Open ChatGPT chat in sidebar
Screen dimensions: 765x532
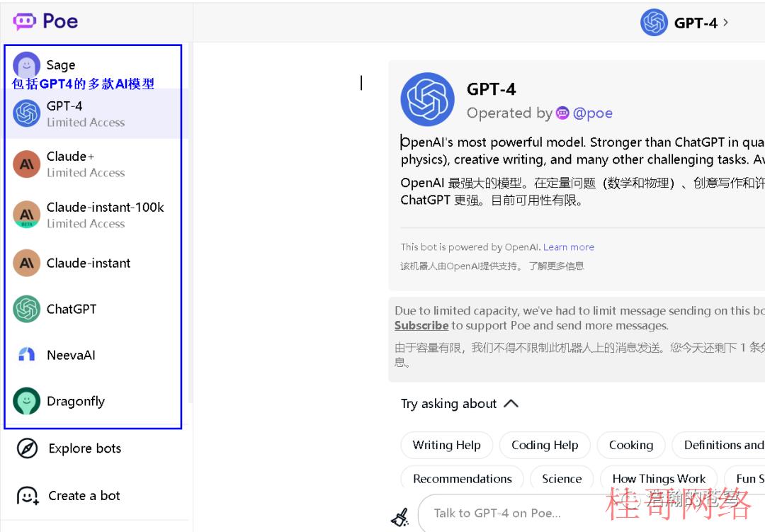[93, 309]
